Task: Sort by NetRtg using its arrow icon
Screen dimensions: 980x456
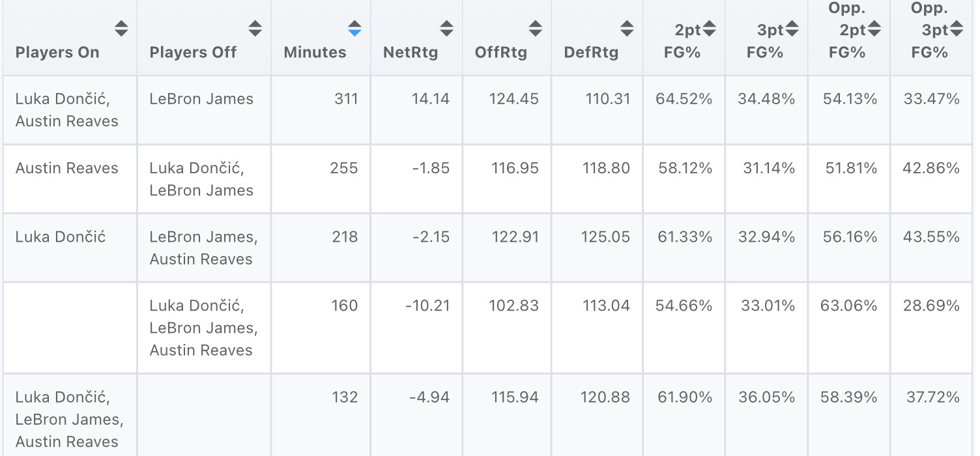Action: 446,29
